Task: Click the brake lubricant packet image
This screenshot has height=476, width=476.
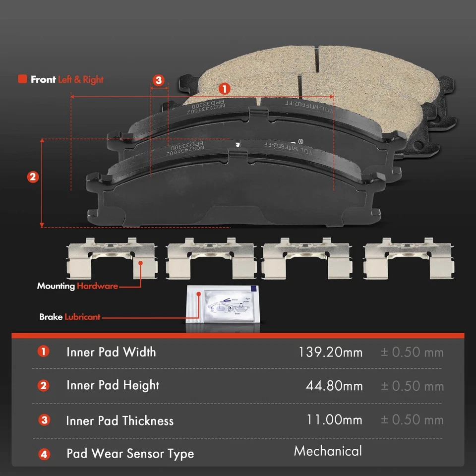Action: tap(223, 304)
